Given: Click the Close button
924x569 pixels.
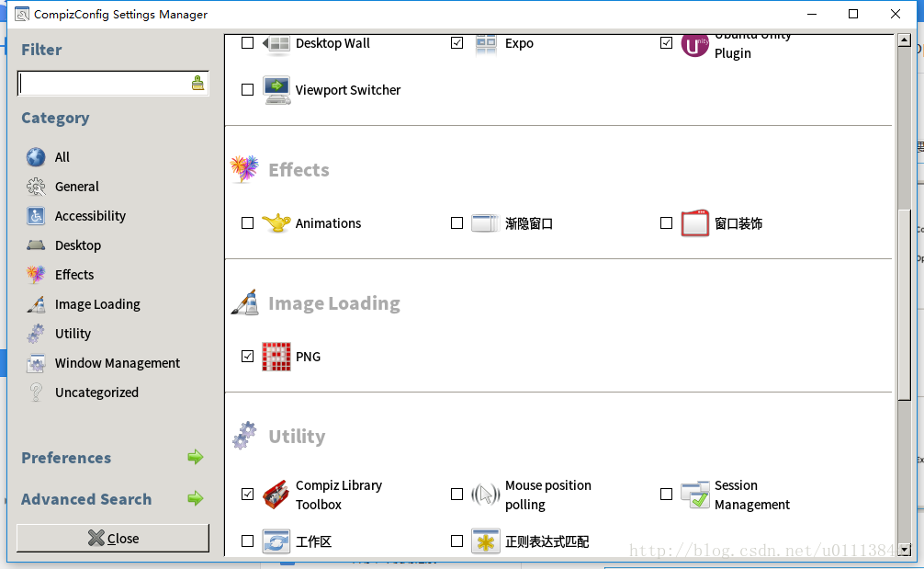Looking at the screenshot, I should [113, 538].
